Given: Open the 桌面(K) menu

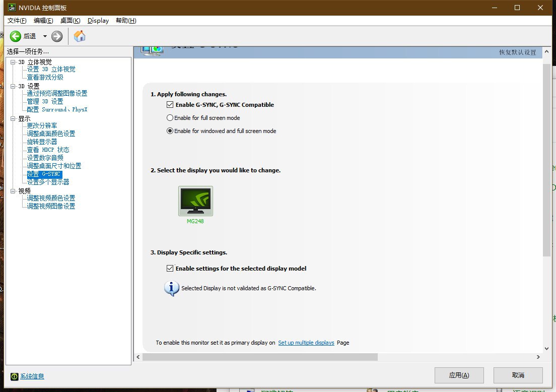Looking at the screenshot, I should (70, 21).
